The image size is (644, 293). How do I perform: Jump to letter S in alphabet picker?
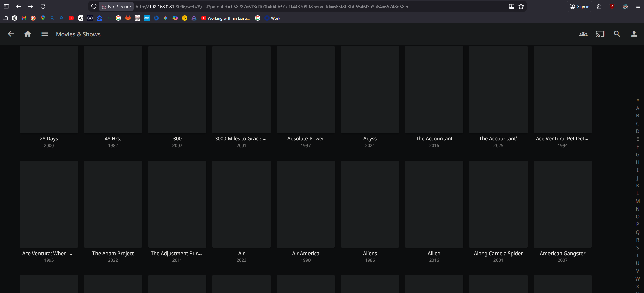pos(637,248)
